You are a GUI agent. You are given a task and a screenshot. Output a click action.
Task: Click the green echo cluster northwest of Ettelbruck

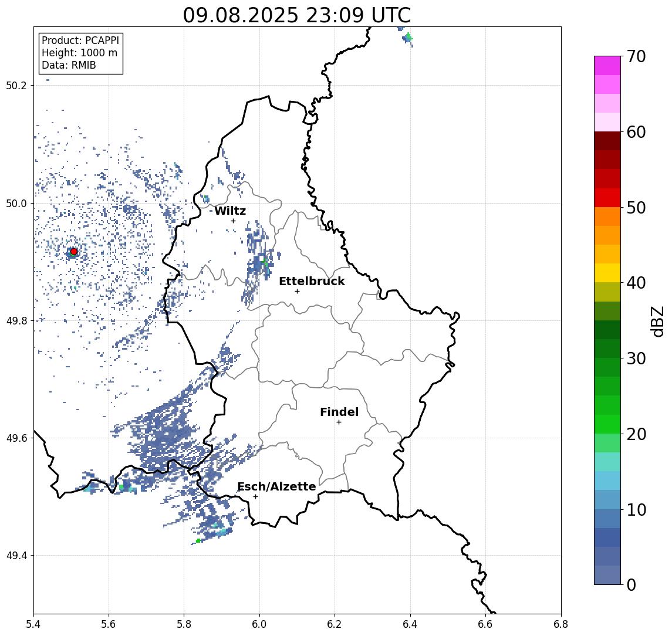265,261
